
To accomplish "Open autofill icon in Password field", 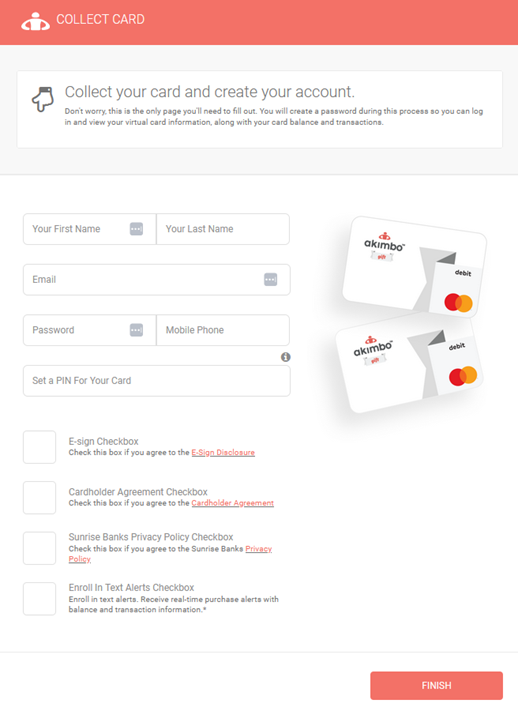I will pos(136,330).
